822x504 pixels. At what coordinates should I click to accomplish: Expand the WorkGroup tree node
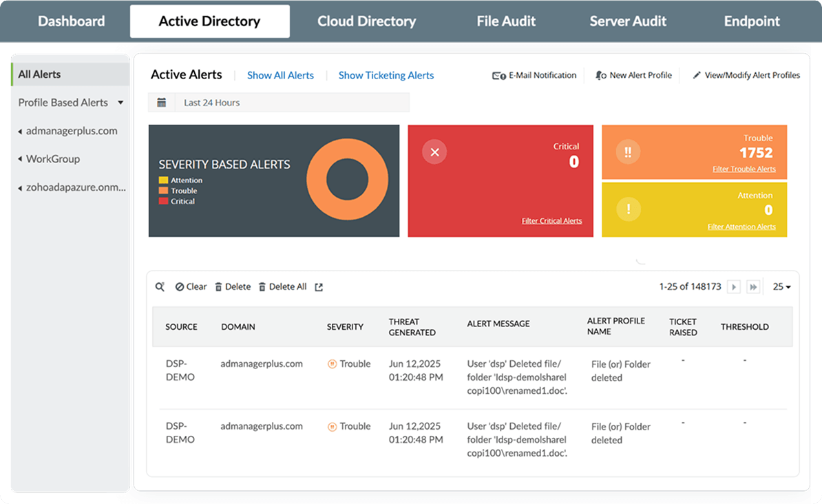pyautogui.click(x=21, y=159)
